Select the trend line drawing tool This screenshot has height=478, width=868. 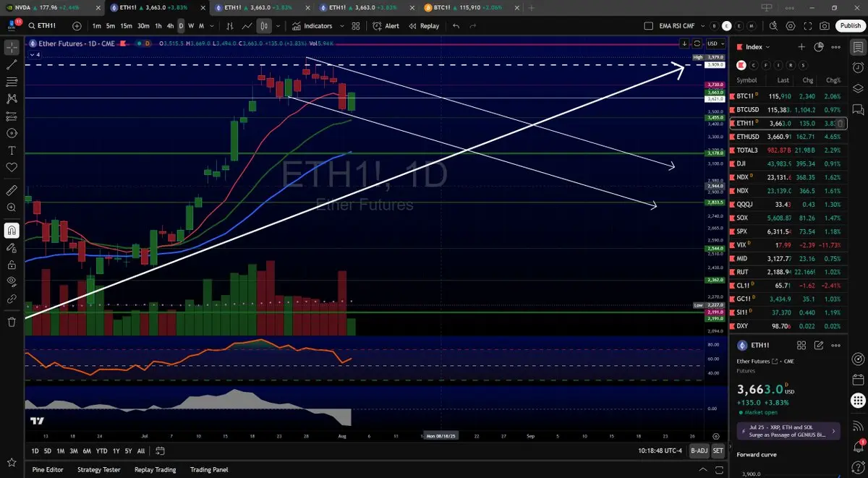[12, 64]
